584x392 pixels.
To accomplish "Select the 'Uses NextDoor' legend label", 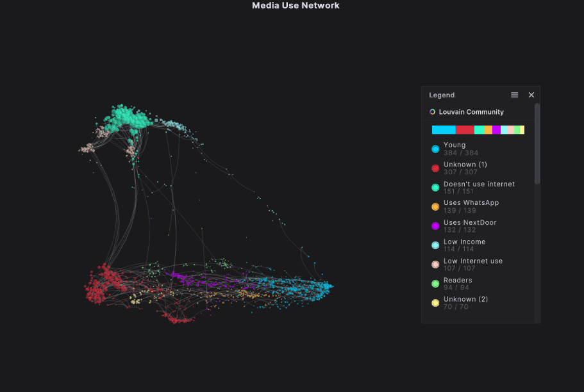I will (470, 222).
